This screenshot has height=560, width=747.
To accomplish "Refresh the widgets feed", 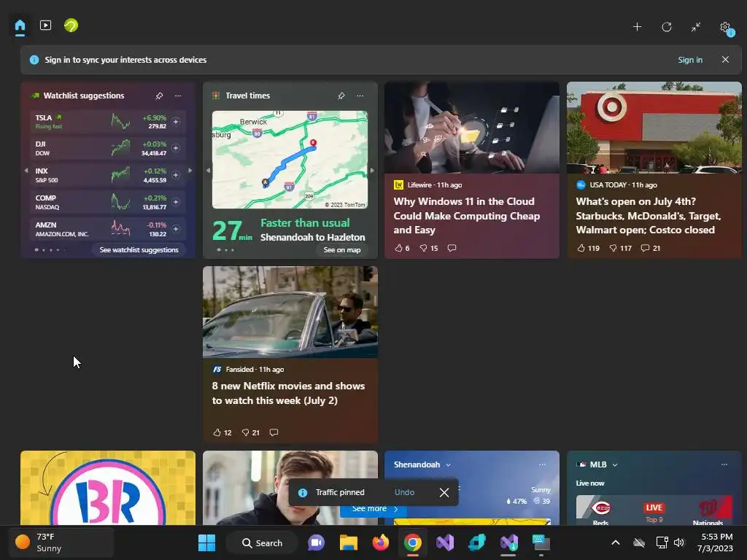I will (x=667, y=27).
